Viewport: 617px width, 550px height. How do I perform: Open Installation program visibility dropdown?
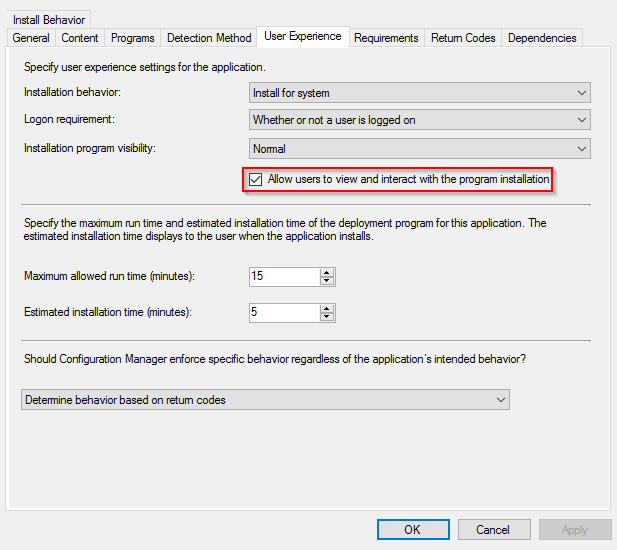click(x=419, y=149)
